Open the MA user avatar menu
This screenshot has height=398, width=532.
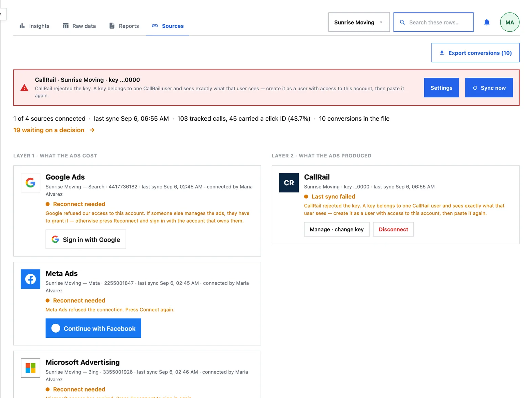tap(509, 22)
